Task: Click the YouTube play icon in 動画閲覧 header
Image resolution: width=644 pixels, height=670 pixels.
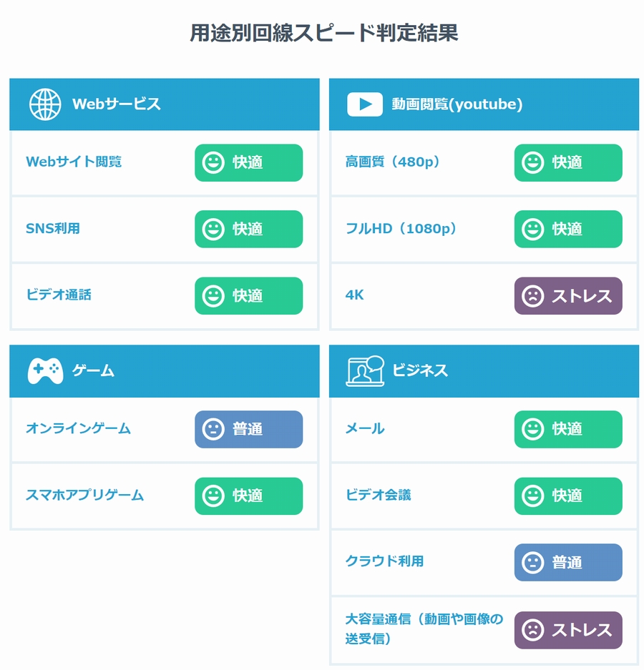Action: coord(365,104)
